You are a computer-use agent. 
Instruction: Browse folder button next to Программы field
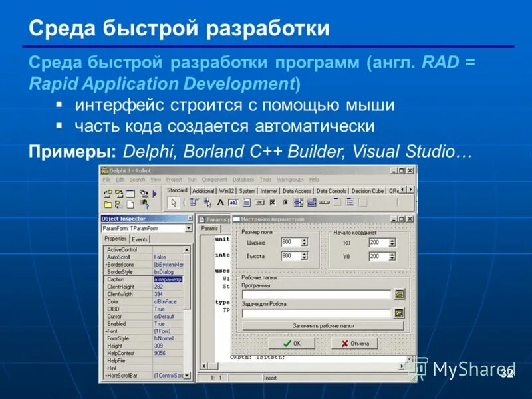400,294
